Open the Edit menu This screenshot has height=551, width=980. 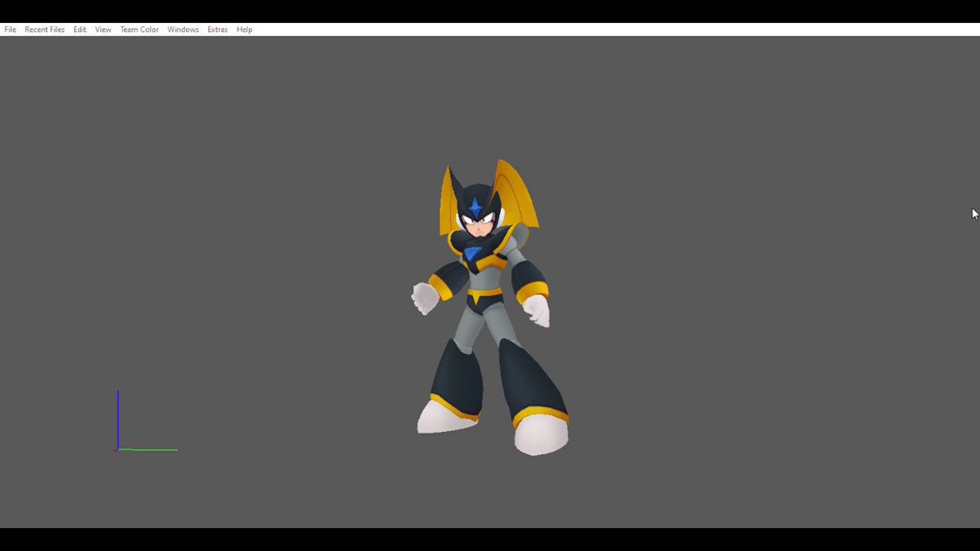(80, 29)
